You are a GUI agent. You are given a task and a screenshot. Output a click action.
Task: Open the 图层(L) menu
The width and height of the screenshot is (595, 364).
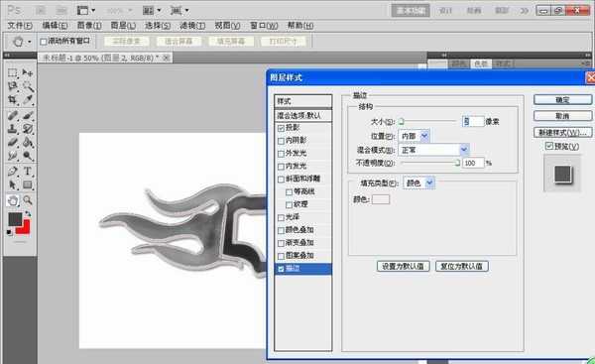click(x=123, y=26)
